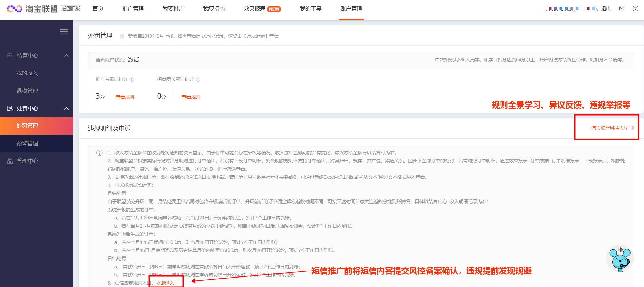Open 淘宝联盟风控大厅 link
Screen dimensions: 644x287
[x=610, y=128]
